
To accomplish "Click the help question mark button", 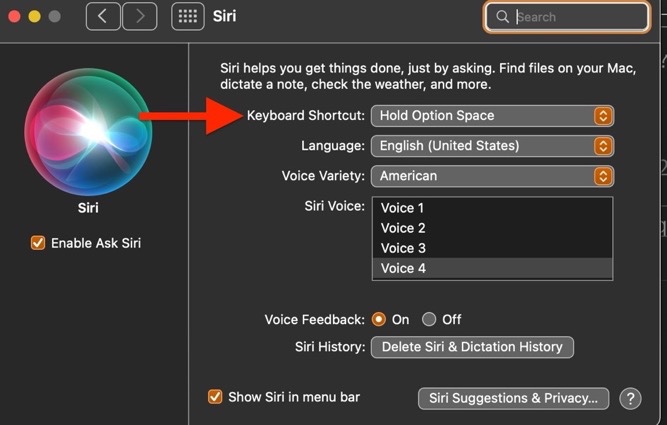I will 630,399.
